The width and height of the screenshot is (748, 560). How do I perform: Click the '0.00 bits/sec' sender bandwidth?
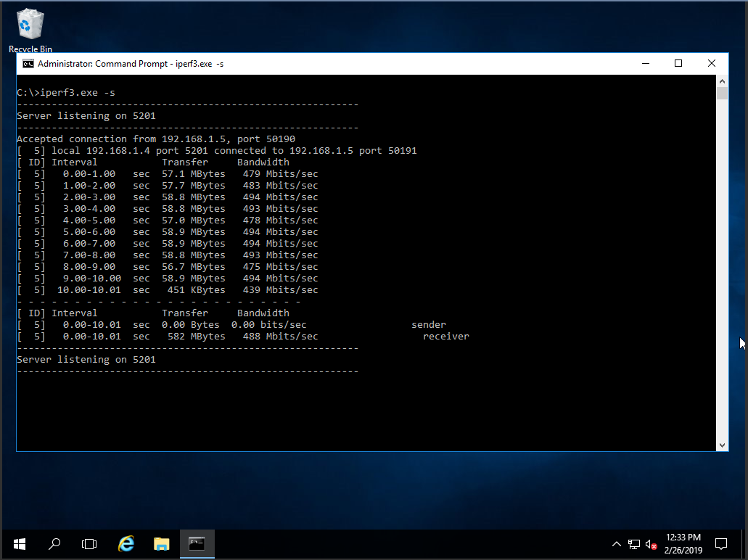pyautogui.click(x=269, y=325)
